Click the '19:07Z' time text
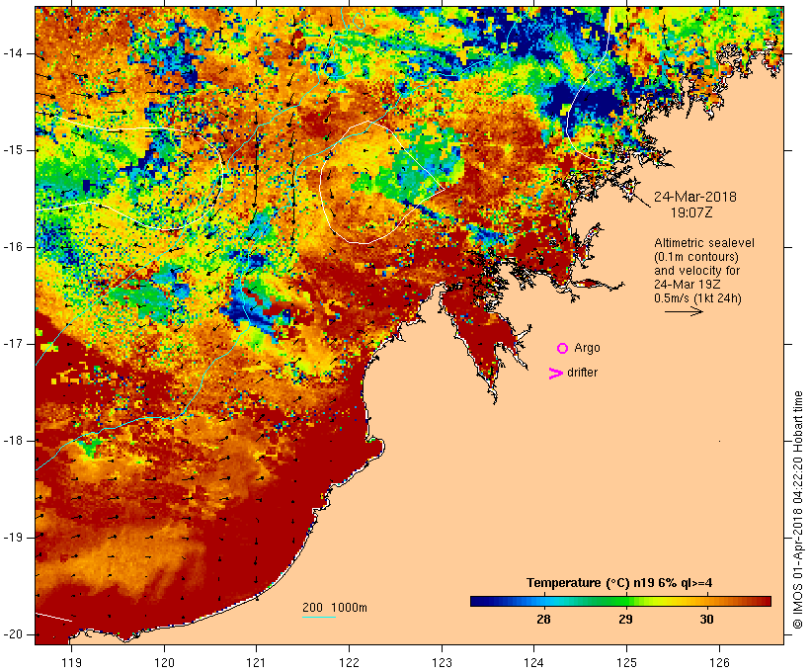The height and width of the screenshot is (672, 810). pyautogui.click(x=691, y=212)
